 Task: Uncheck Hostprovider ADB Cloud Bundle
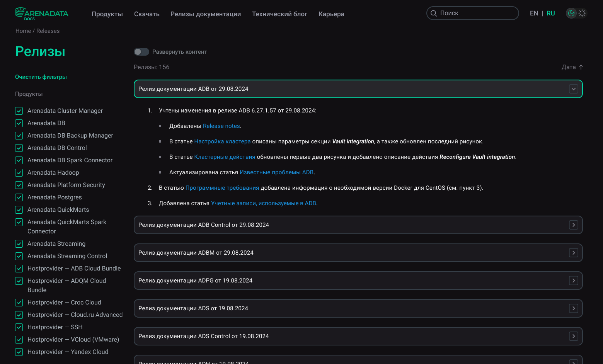(x=19, y=269)
